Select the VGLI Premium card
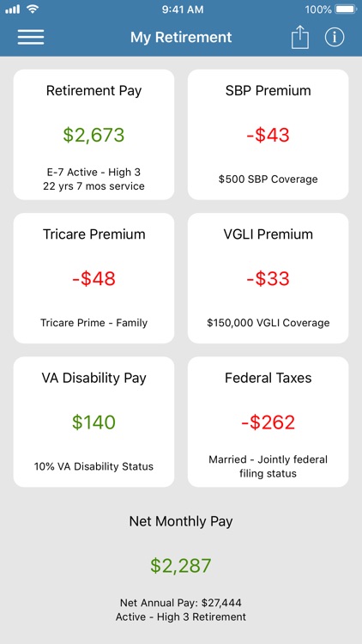Image resolution: width=362 pixels, height=644 pixels. coord(268,278)
